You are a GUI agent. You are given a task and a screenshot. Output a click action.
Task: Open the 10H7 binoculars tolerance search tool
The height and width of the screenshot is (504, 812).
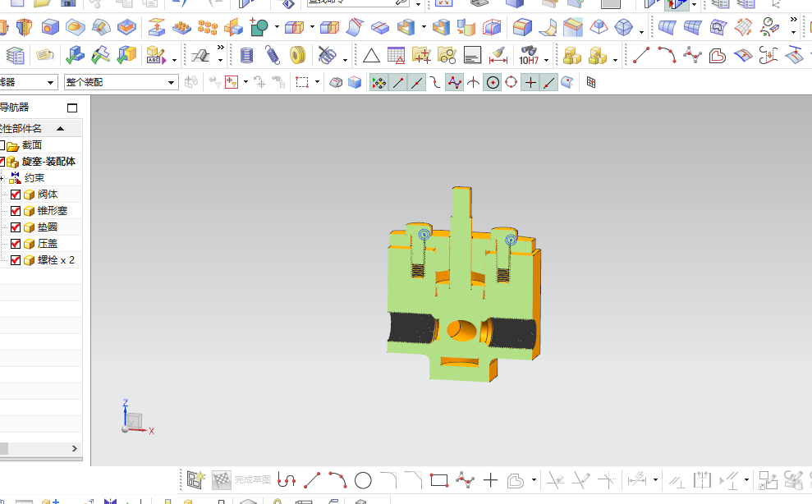pos(529,55)
